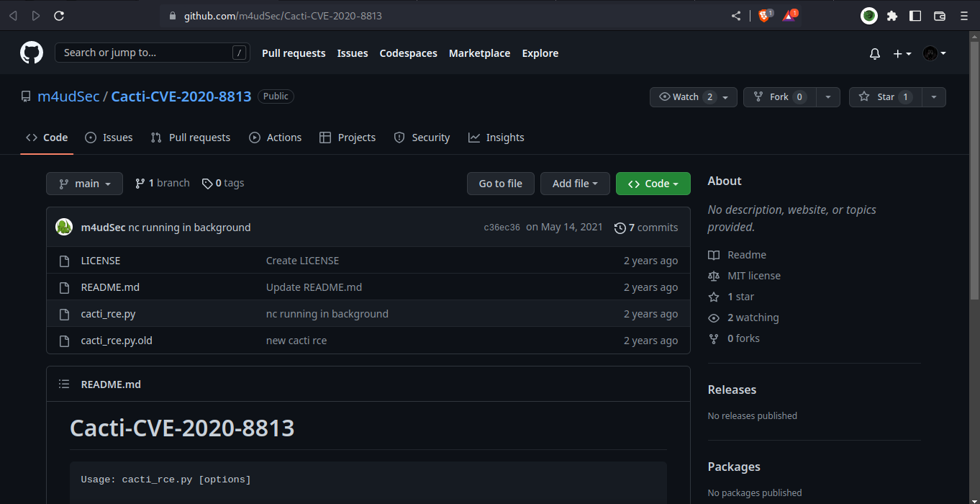Click the LICENSE file icon
This screenshot has width=980, height=504.
[x=64, y=261]
